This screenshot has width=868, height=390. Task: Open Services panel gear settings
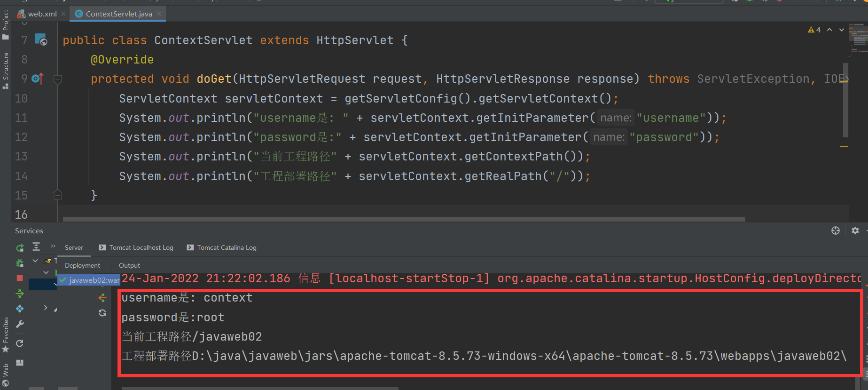[855, 231]
